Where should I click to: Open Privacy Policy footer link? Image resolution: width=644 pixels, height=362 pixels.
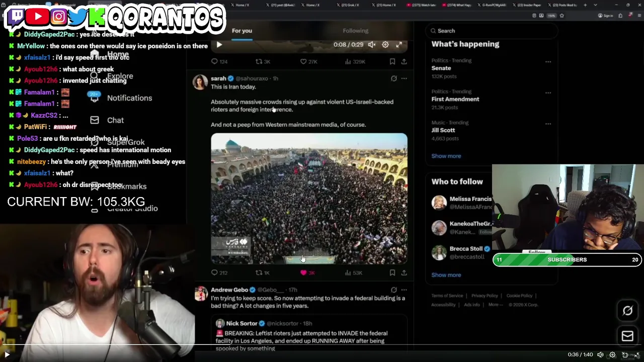pyautogui.click(x=485, y=296)
